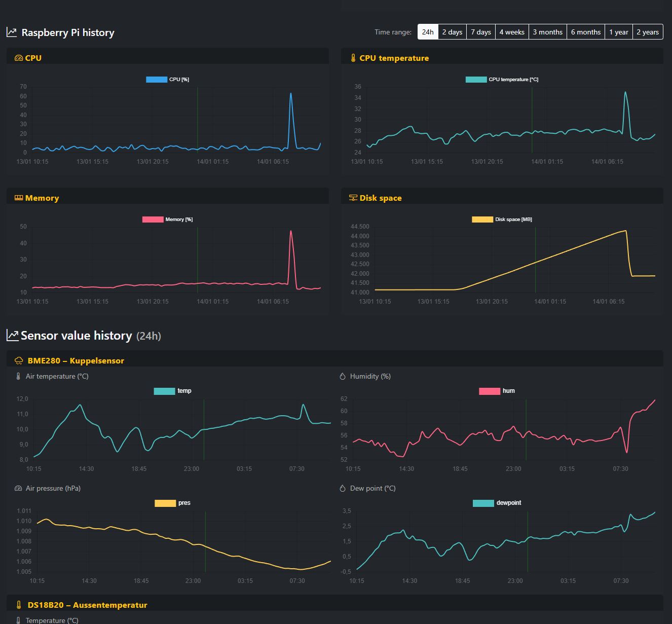
Task: Click the gauge icon in the CPU panel header
Action: pyautogui.click(x=18, y=58)
